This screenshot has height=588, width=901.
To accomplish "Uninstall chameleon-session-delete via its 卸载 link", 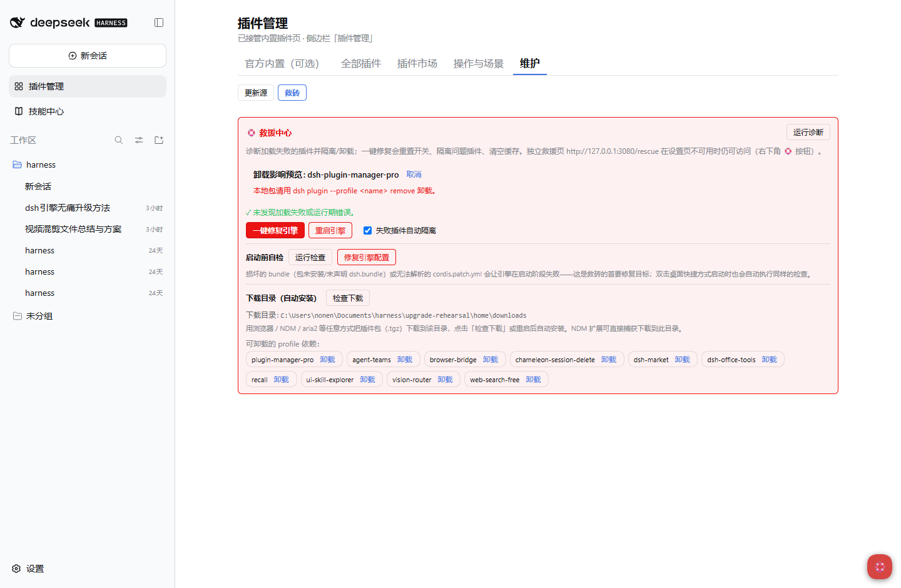I will click(609, 360).
